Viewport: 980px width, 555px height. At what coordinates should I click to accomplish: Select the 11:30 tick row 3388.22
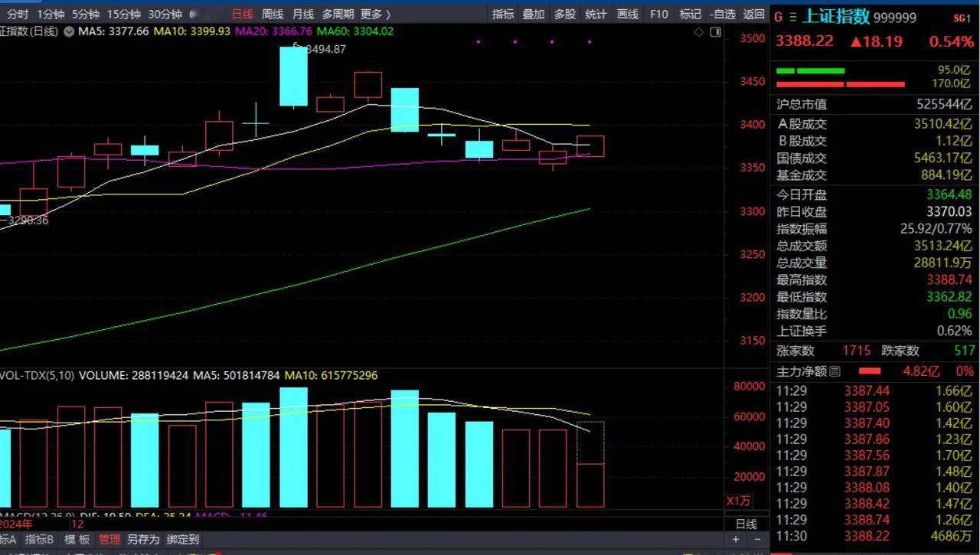tap(875, 537)
